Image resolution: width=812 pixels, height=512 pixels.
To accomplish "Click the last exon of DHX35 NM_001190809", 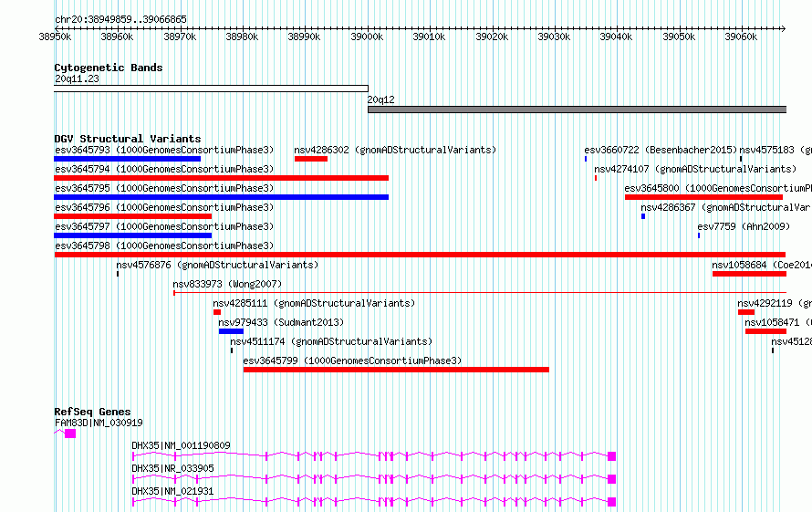I will click(611, 456).
